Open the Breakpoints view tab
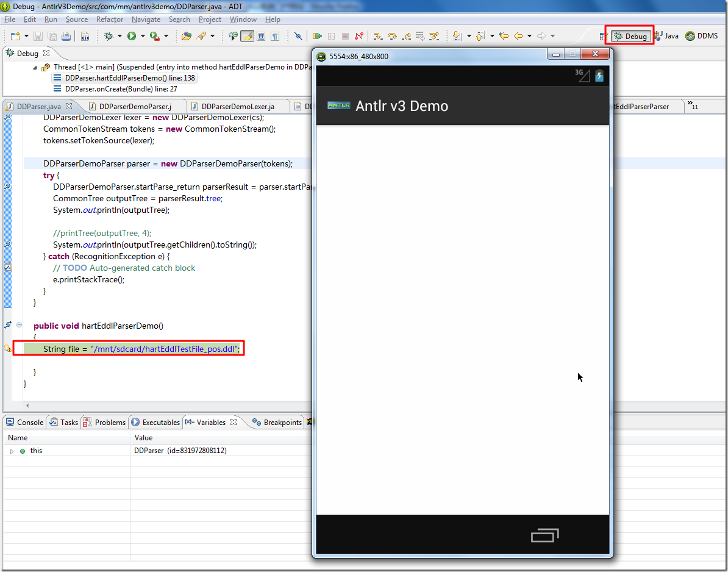 tap(277, 422)
